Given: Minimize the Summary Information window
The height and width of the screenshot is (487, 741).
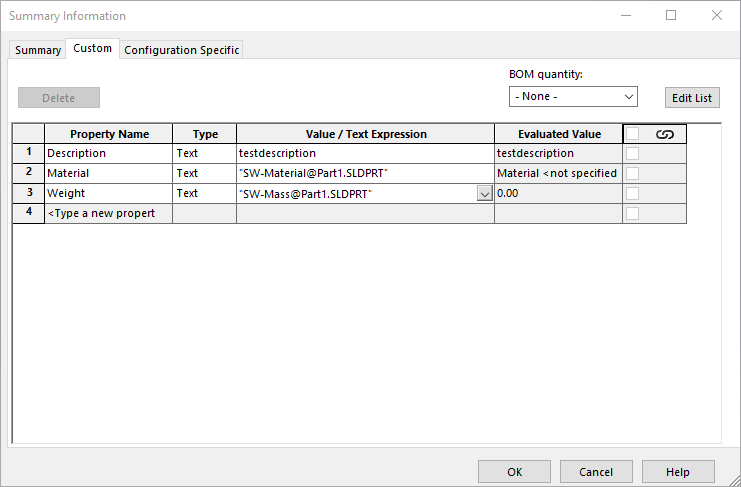Looking at the screenshot, I should click(626, 16).
